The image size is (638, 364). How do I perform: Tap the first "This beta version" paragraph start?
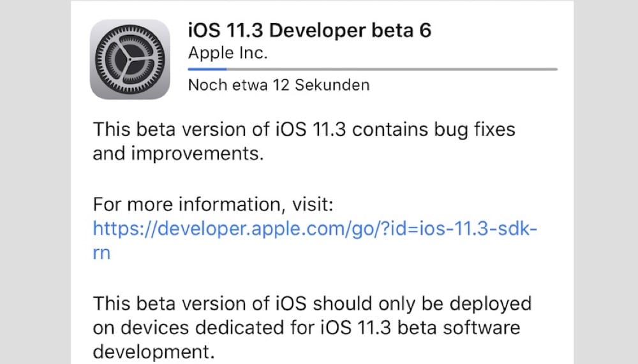[x=181, y=130]
